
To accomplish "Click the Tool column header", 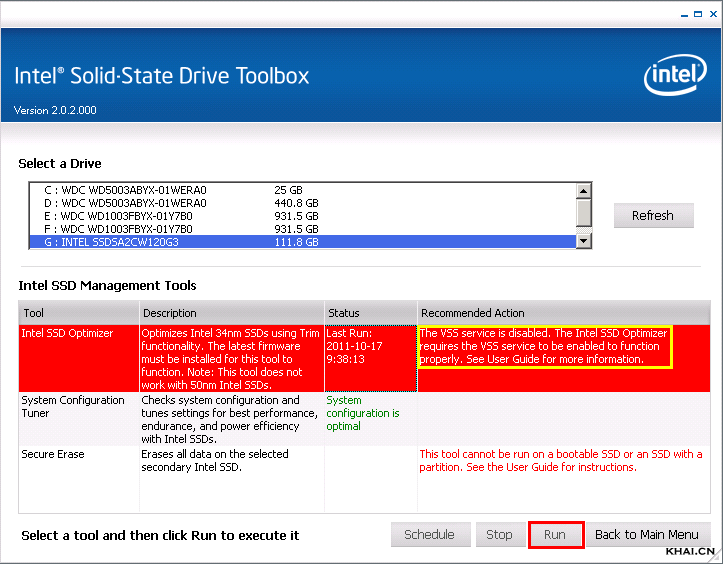I will coord(78,313).
